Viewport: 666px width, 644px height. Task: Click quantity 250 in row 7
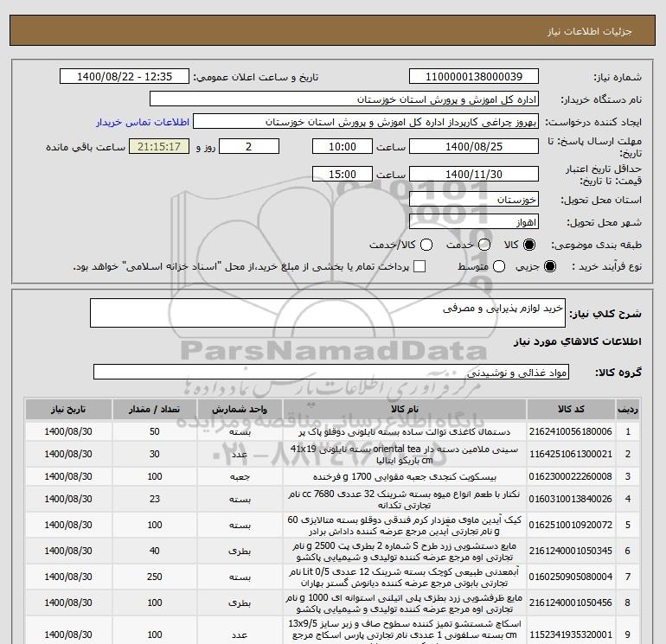pyautogui.click(x=155, y=577)
